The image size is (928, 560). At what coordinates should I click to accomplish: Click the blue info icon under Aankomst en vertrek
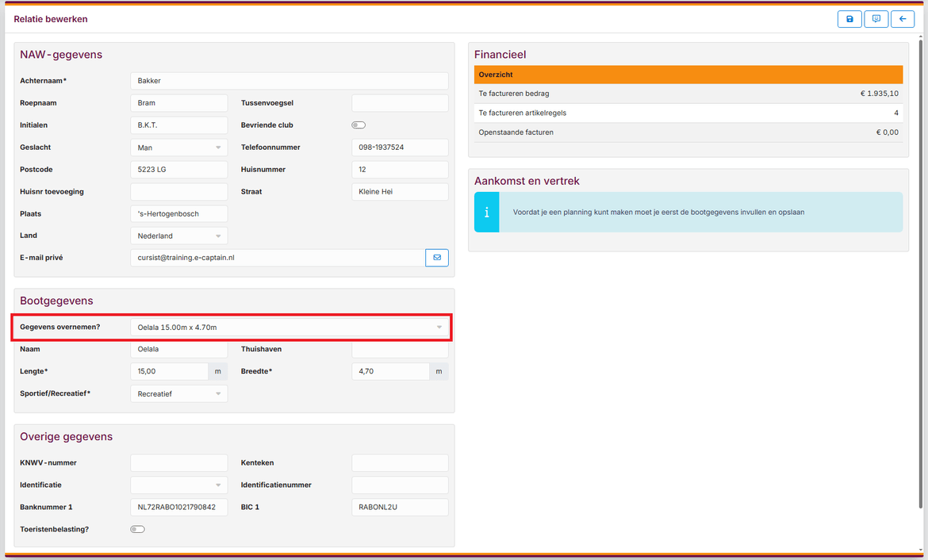(487, 213)
